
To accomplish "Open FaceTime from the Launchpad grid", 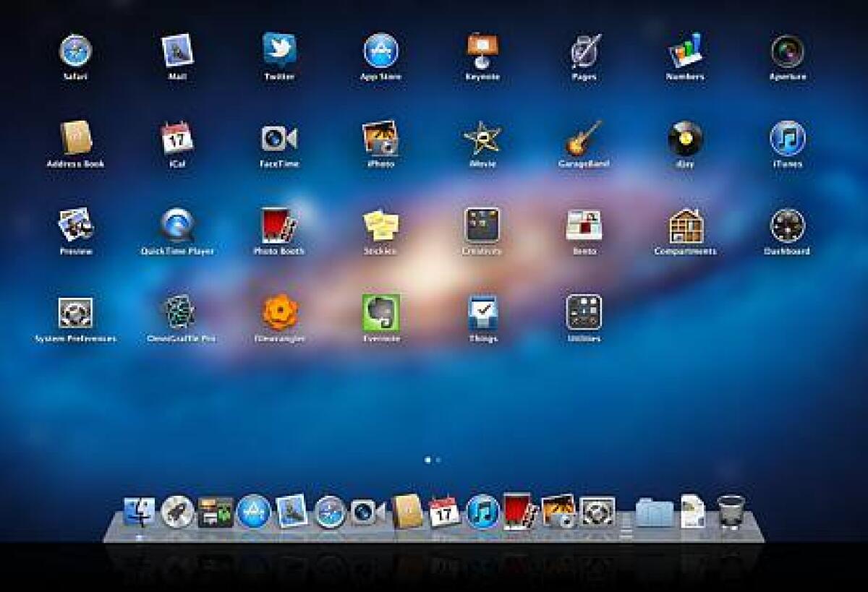I will tap(279, 138).
